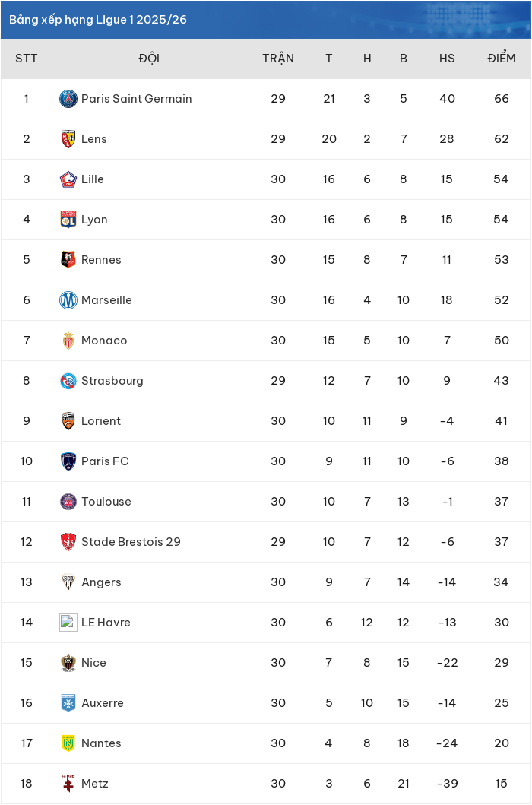The image size is (532, 805).
Task: Click the Lens club crest
Action: [68, 138]
